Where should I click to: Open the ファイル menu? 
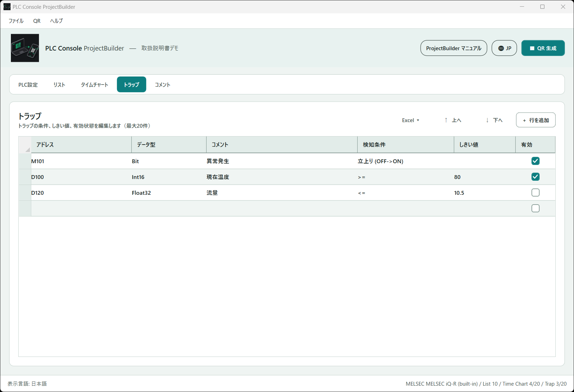16,21
